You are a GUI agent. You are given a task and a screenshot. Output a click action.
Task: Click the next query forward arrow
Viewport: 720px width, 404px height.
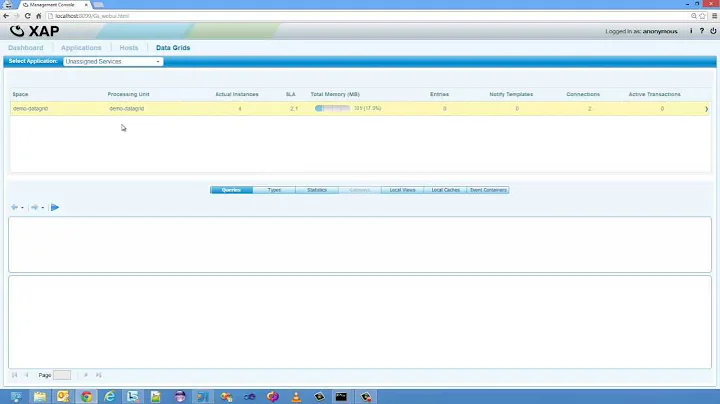click(34, 208)
